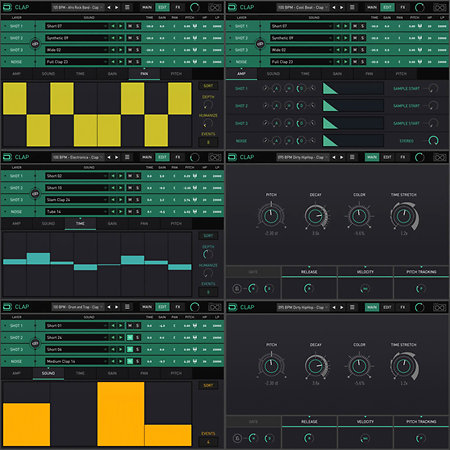Image resolution: width=450 pixels, height=450 pixels.
Task: Go to next preset in Electronica window
Action: (x=117, y=157)
